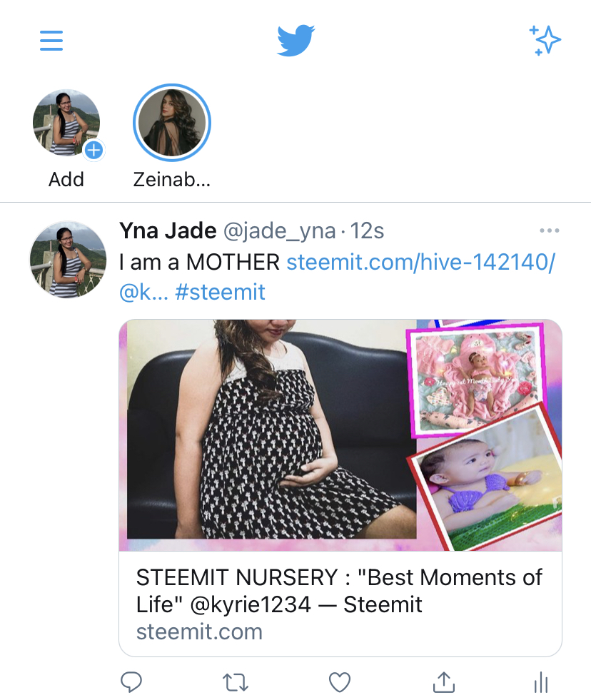The image size is (591, 700).
Task: Reply to Yna Jade's tweet
Action: tap(131, 682)
